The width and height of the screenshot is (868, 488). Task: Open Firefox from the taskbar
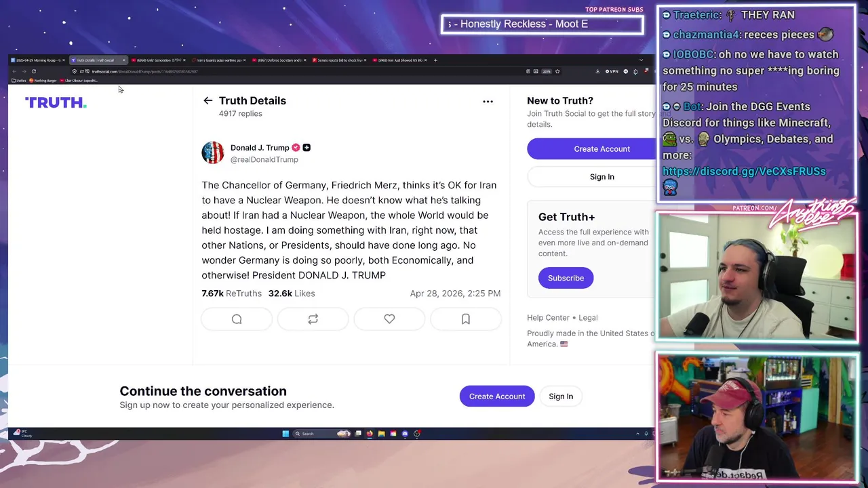tap(370, 434)
